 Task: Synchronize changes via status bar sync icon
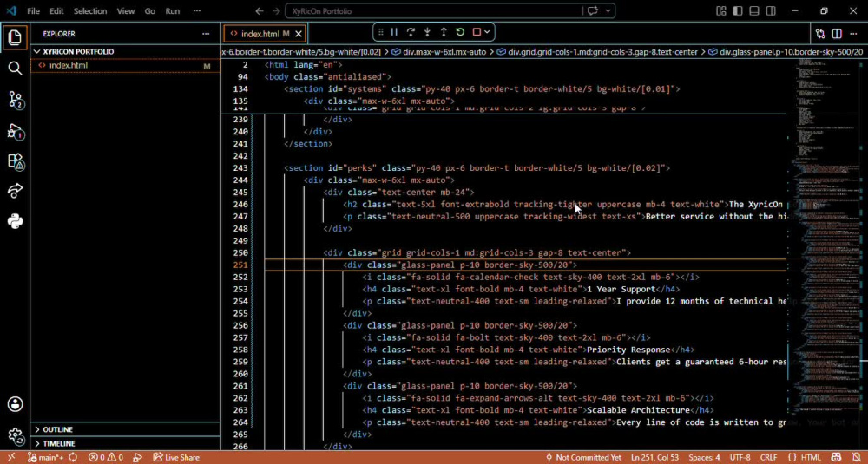point(73,457)
